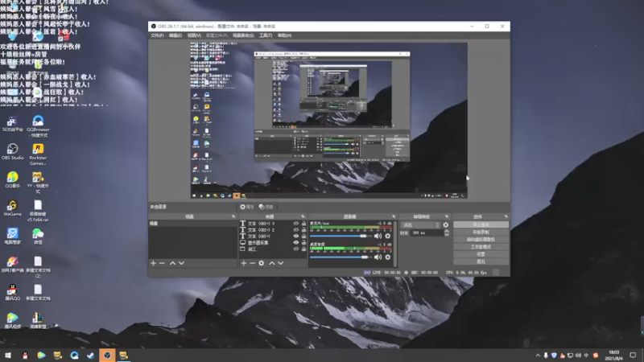Click the 启动虚拟摄像机 virtual camera button
644x362 pixels.
tap(481, 240)
